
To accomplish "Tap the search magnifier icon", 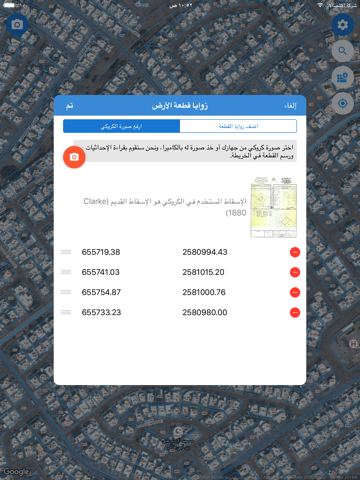I will tap(342, 51).
